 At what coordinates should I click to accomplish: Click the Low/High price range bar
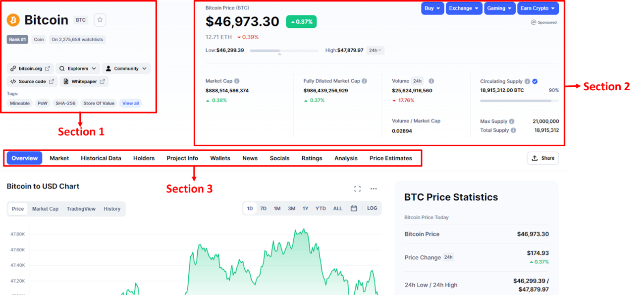click(284, 51)
